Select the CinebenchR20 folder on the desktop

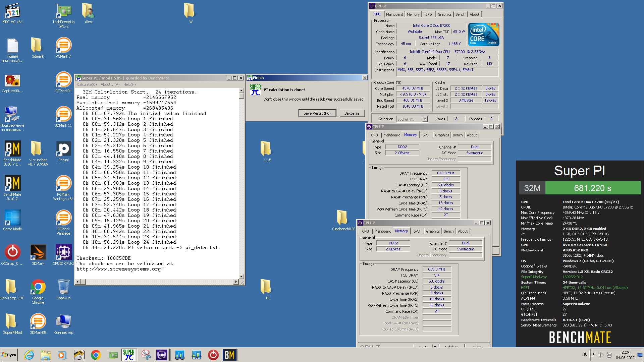343,220
